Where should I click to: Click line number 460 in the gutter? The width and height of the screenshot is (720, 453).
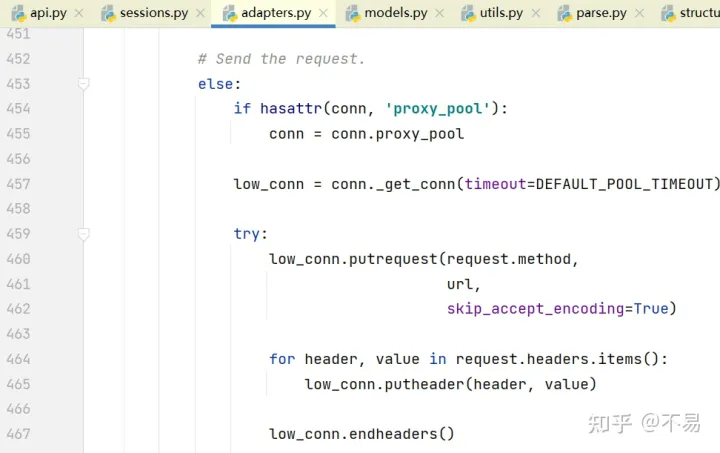coord(18,259)
